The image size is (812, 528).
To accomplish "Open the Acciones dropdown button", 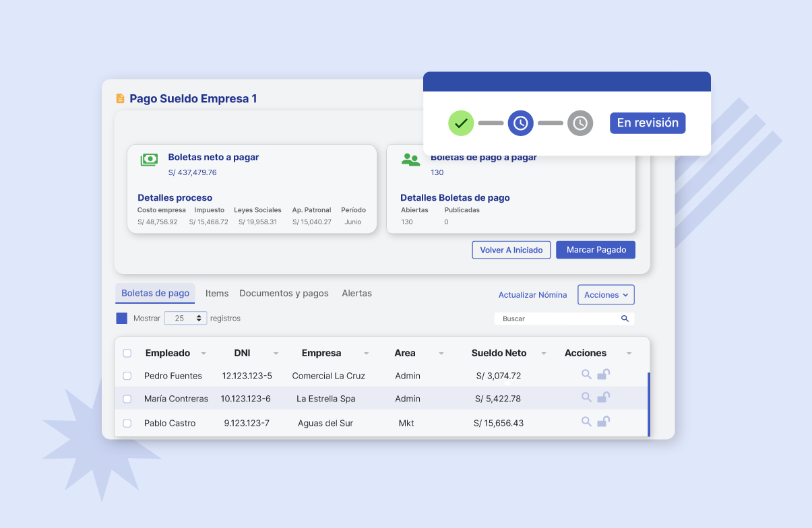I will [606, 295].
